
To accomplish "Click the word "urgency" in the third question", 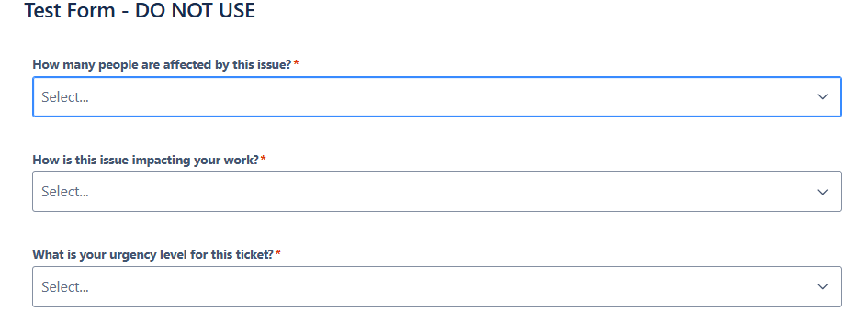I will point(122,255).
